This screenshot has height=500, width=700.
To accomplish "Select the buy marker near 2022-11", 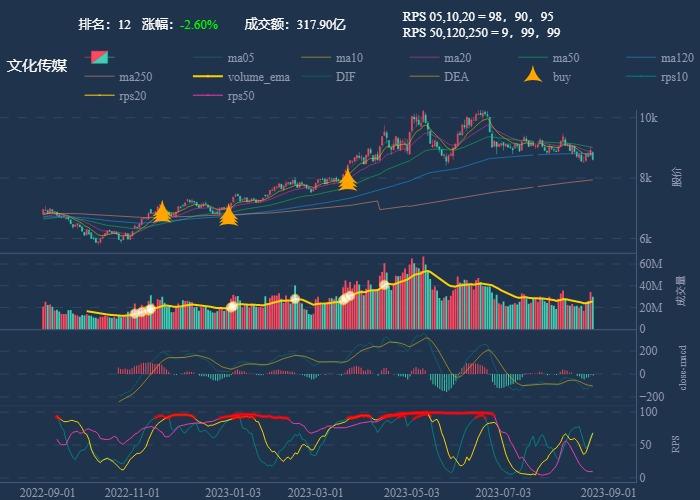I will point(162,212).
